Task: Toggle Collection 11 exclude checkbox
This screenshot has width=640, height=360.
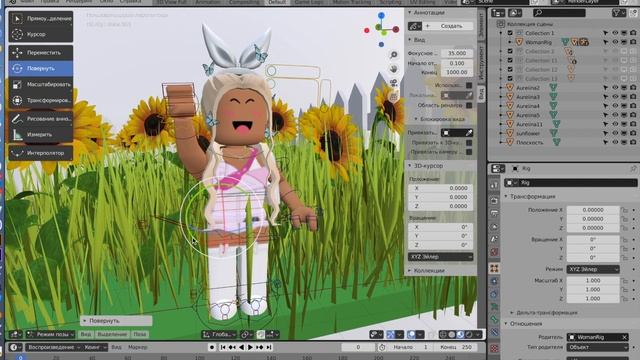Action: coord(510,60)
